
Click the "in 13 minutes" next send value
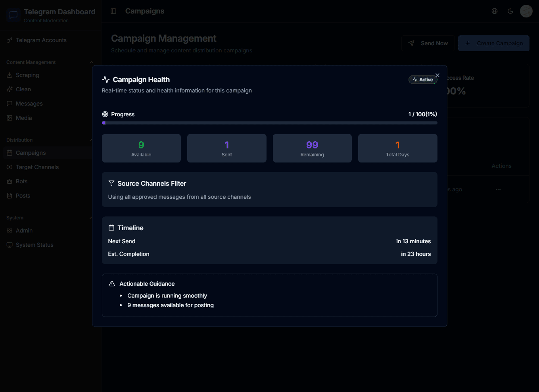click(x=413, y=241)
